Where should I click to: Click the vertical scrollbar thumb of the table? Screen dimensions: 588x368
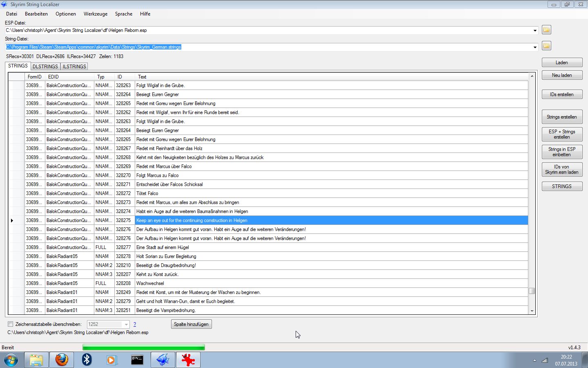pyautogui.click(x=532, y=291)
